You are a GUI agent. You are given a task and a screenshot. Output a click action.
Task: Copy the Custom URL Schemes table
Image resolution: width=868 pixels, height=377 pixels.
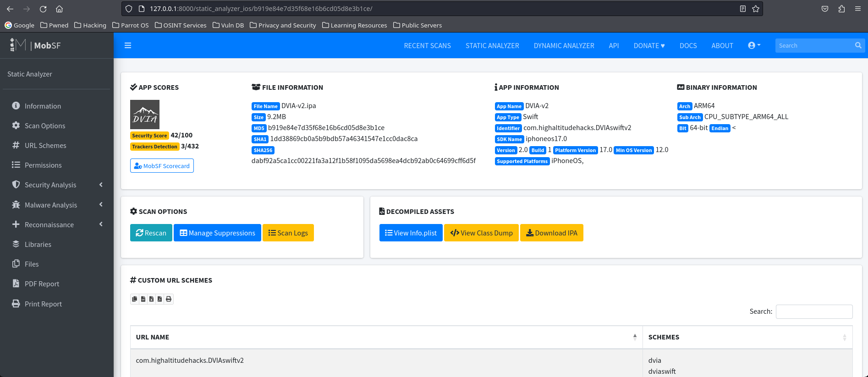click(x=135, y=299)
